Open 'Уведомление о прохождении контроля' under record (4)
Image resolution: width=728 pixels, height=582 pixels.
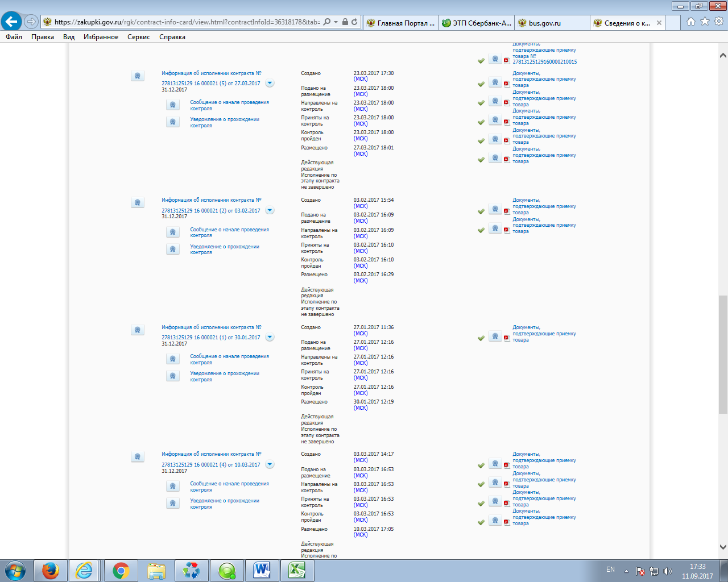pyautogui.click(x=225, y=504)
